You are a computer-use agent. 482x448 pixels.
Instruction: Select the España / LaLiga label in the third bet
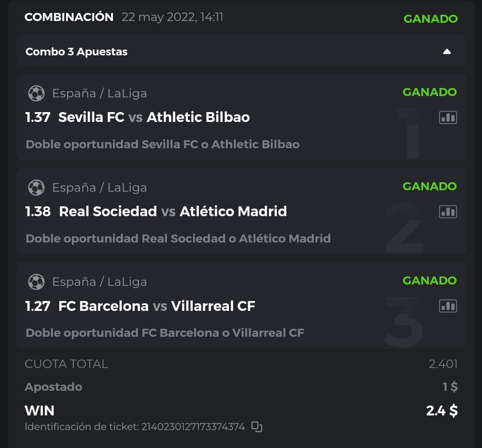[x=99, y=282]
